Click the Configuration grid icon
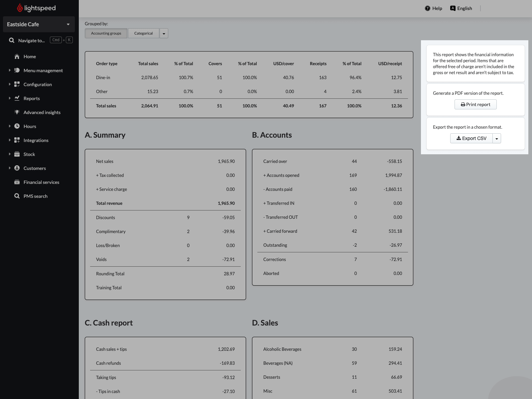Screen dimensions: 532x399 coord(17,84)
